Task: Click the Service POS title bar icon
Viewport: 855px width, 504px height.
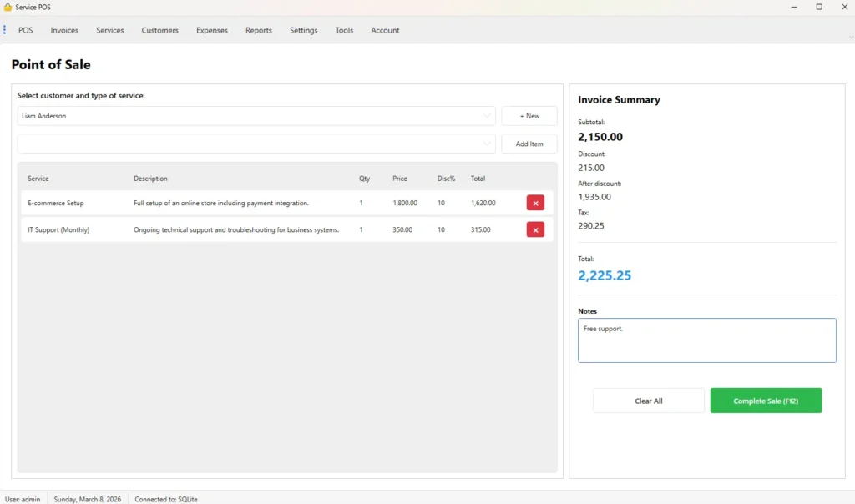Action: [x=7, y=6]
